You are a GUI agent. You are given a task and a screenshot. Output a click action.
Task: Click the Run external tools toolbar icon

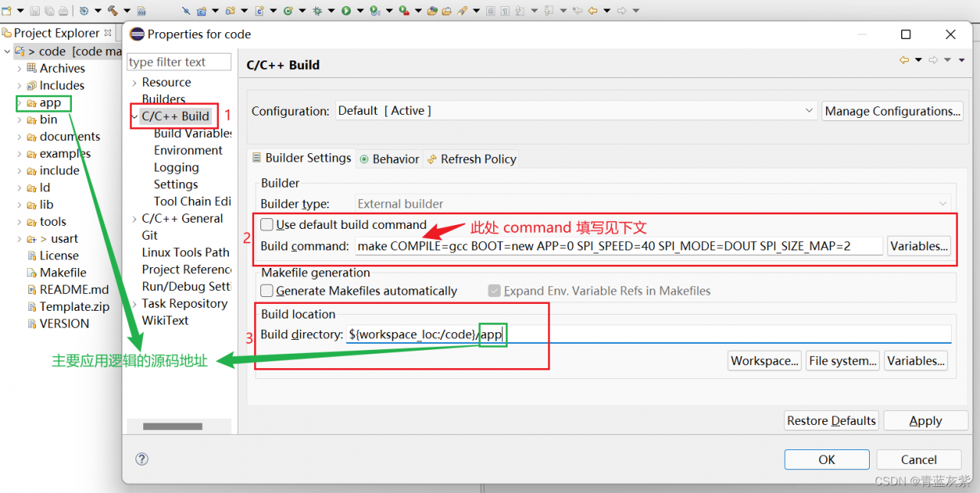tap(403, 11)
